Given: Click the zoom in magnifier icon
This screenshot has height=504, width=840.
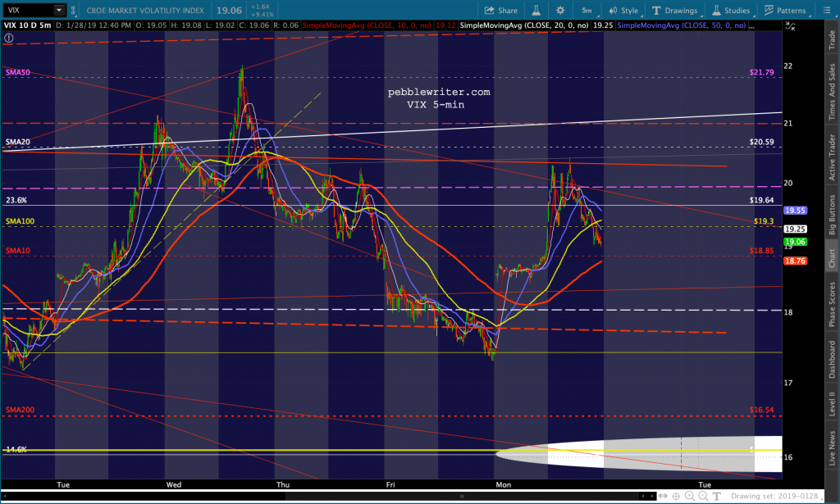Looking at the screenshot, I should [x=690, y=496].
